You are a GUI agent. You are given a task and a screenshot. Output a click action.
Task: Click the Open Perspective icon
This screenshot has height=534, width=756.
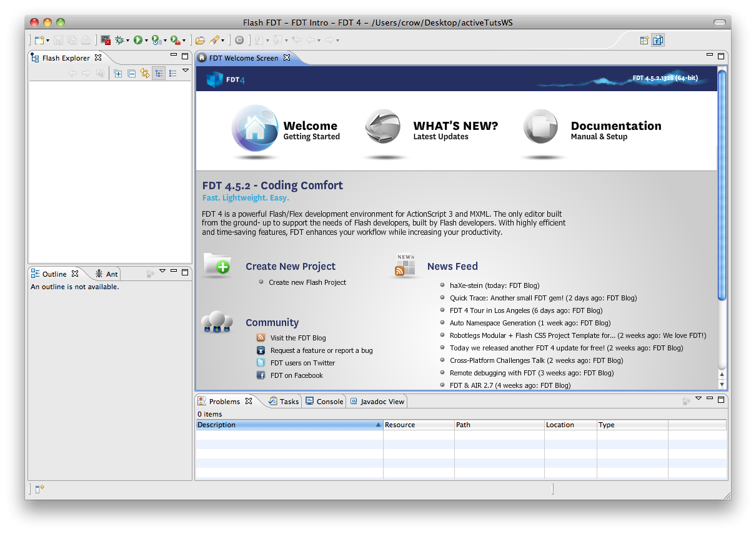pos(644,40)
